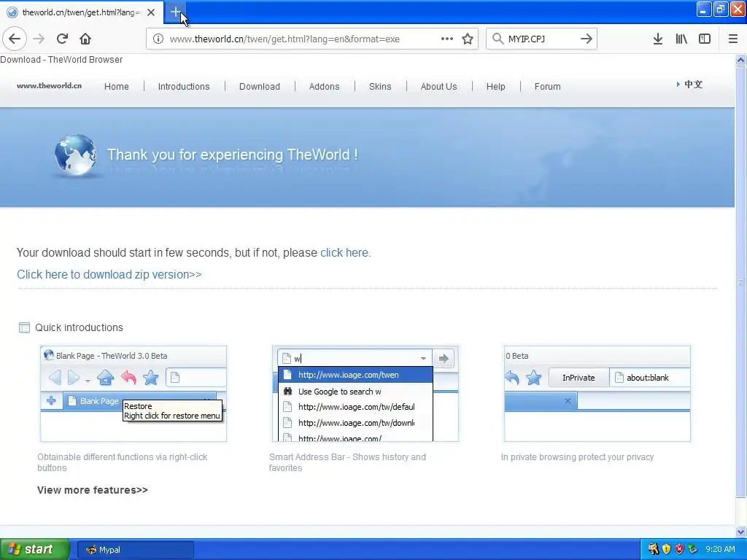
Task: Open the Forum menu item
Action: pyautogui.click(x=547, y=87)
